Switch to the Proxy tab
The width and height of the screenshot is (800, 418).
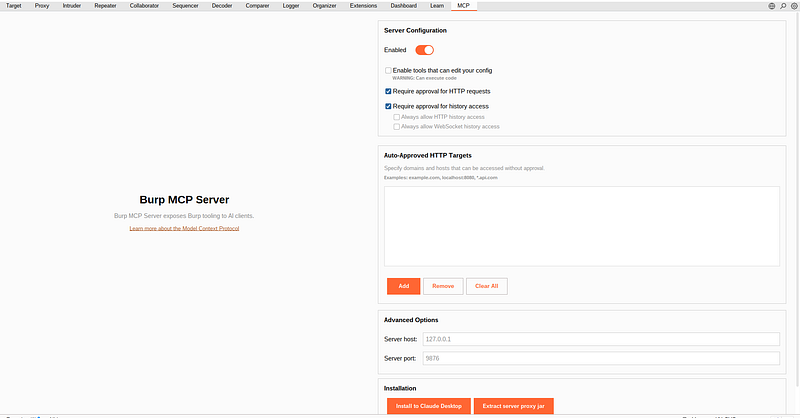[42, 6]
